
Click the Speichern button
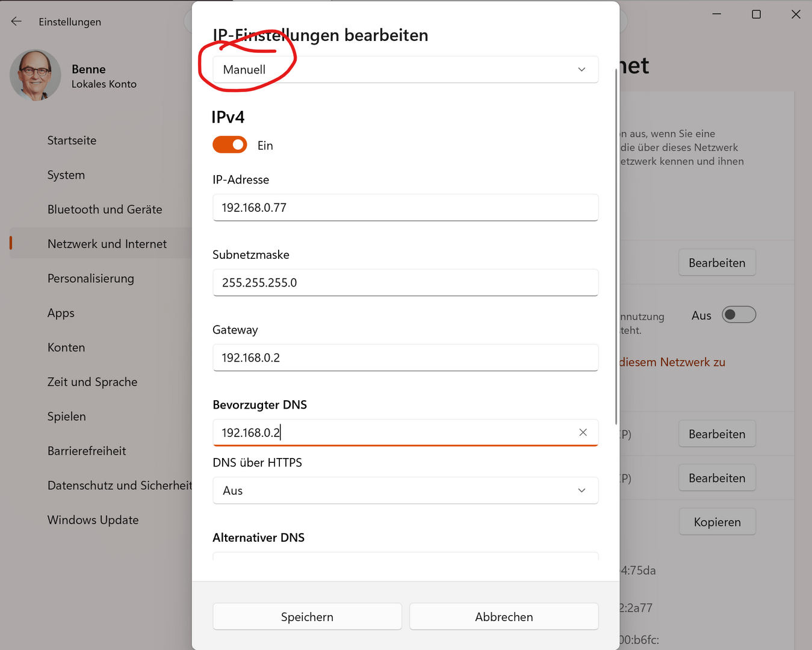pos(307,617)
